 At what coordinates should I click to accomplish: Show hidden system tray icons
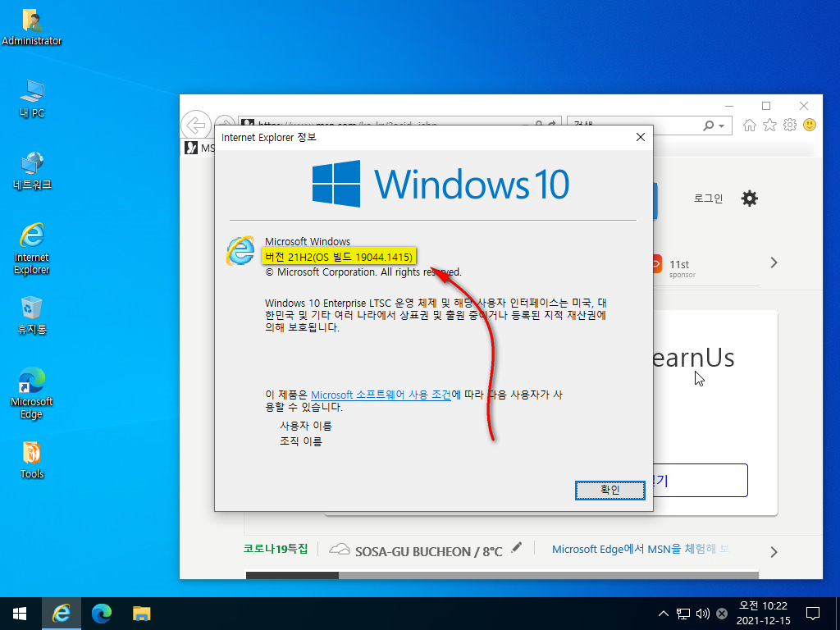tap(663, 614)
